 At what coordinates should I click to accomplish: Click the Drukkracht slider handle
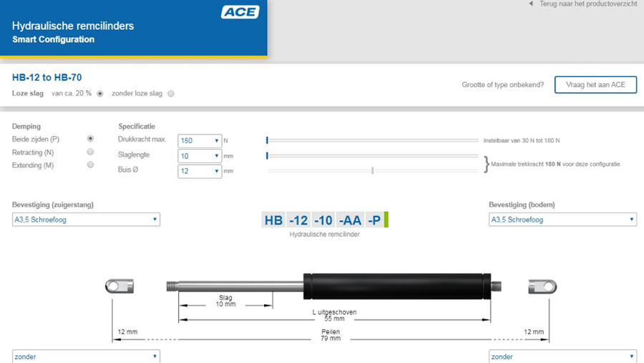coord(267,140)
